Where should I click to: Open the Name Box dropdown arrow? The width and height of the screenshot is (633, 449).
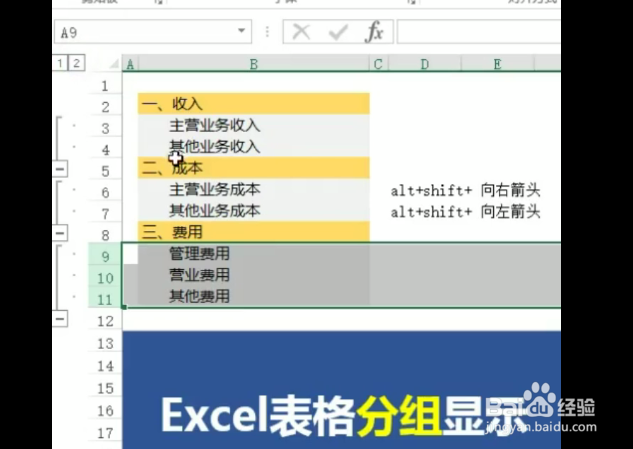click(x=241, y=31)
